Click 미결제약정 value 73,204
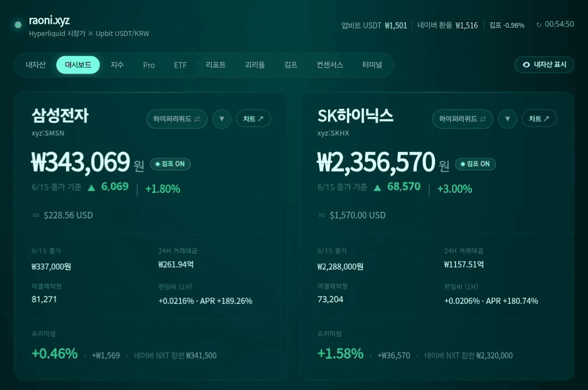588x390 pixels. [x=330, y=299]
